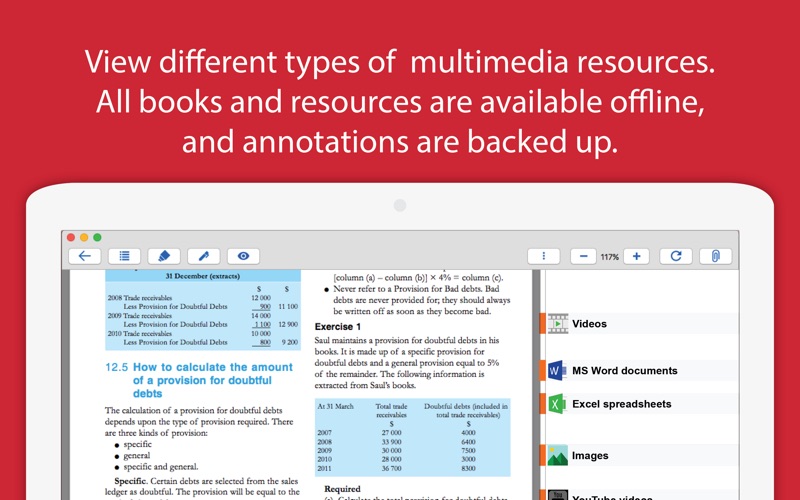800x500 pixels.
Task: Open the Images resource category
Action: coord(641,455)
